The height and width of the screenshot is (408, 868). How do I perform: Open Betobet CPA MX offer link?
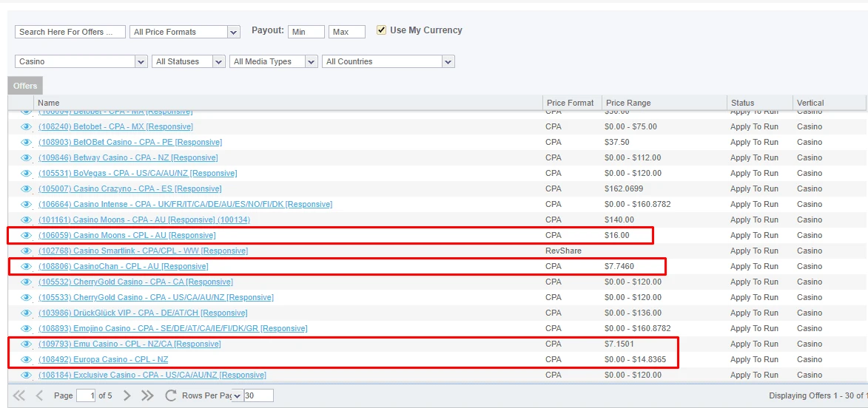[x=115, y=126]
